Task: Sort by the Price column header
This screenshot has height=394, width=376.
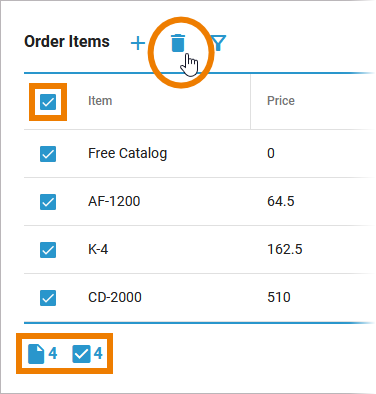Action: [x=281, y=101]
